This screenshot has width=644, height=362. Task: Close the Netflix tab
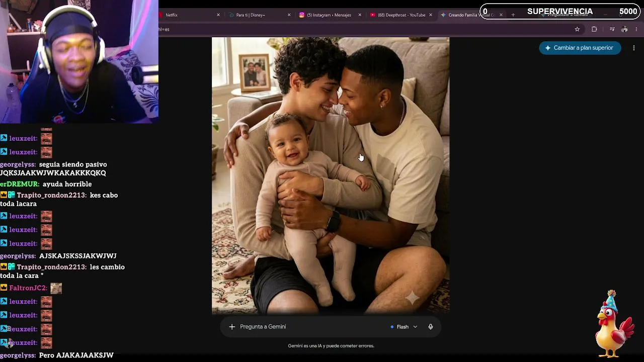pos(218,15)
